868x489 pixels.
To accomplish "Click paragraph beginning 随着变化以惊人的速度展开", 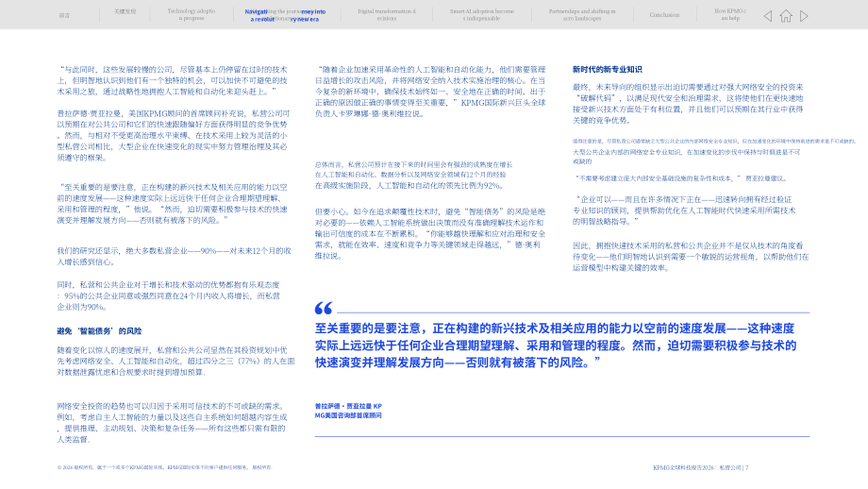I will tap(175, 361).
